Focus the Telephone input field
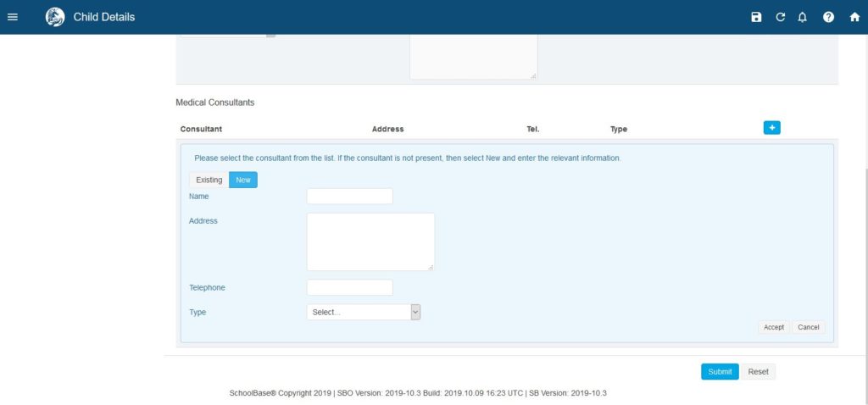This screenshot has height=405, width=868. (x=350, y=288)
